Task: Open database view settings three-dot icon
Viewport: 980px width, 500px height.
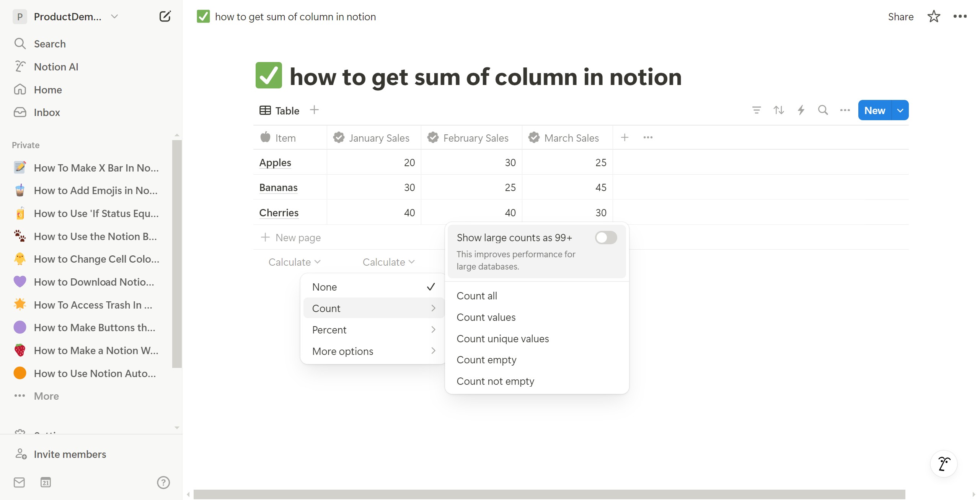Action: (845, 110)
